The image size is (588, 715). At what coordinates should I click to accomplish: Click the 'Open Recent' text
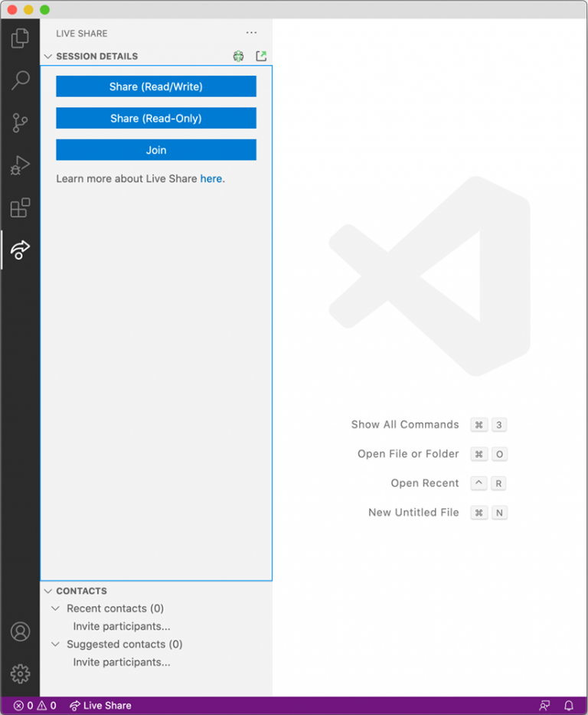(425, 483)
